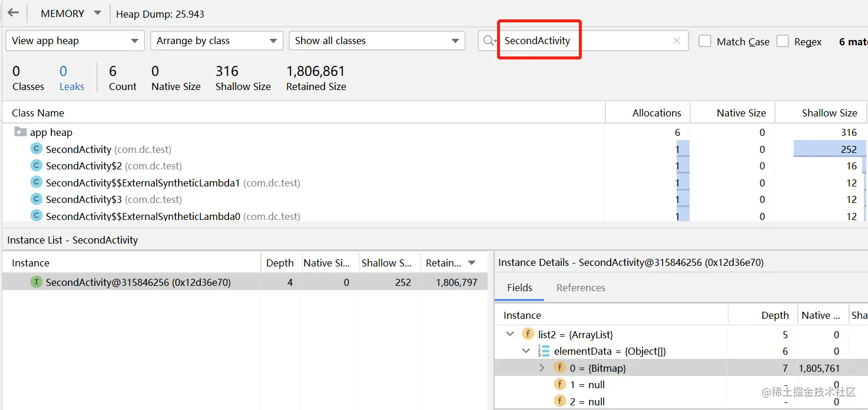This screenshot has height=410, width=868.
Task: Click the class icon of ExternalSyntheticLambda1
Action: [37, 183]
